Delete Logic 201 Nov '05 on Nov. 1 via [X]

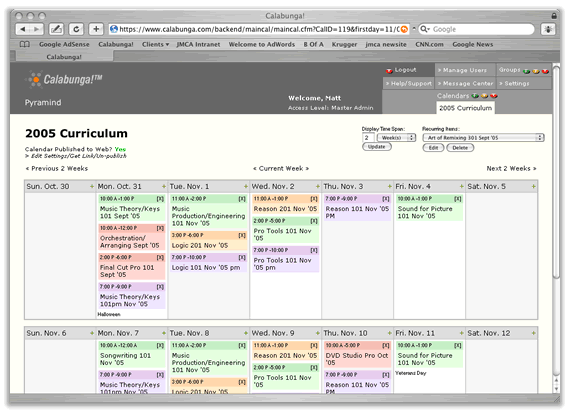tap(242, 235)
